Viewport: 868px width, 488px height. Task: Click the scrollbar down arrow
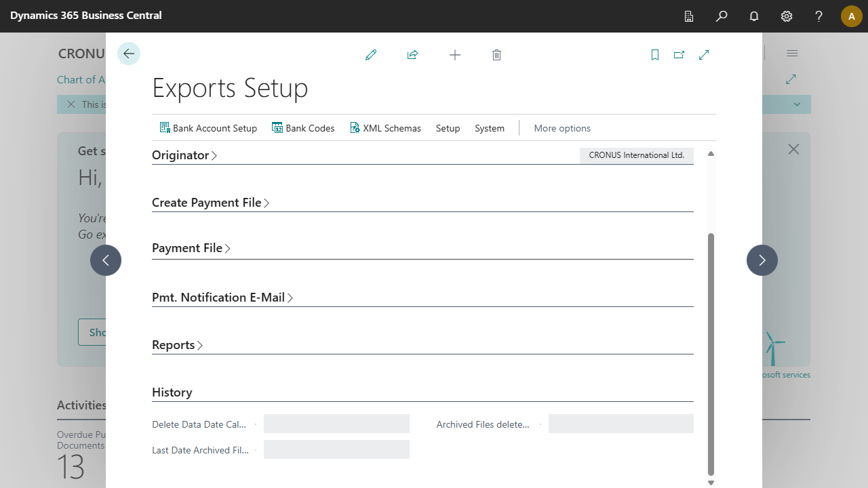coord(711,483)
